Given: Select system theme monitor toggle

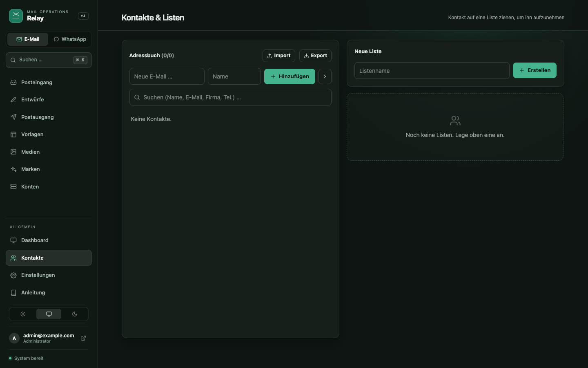Looking at the screenshot, I should 49,314.
